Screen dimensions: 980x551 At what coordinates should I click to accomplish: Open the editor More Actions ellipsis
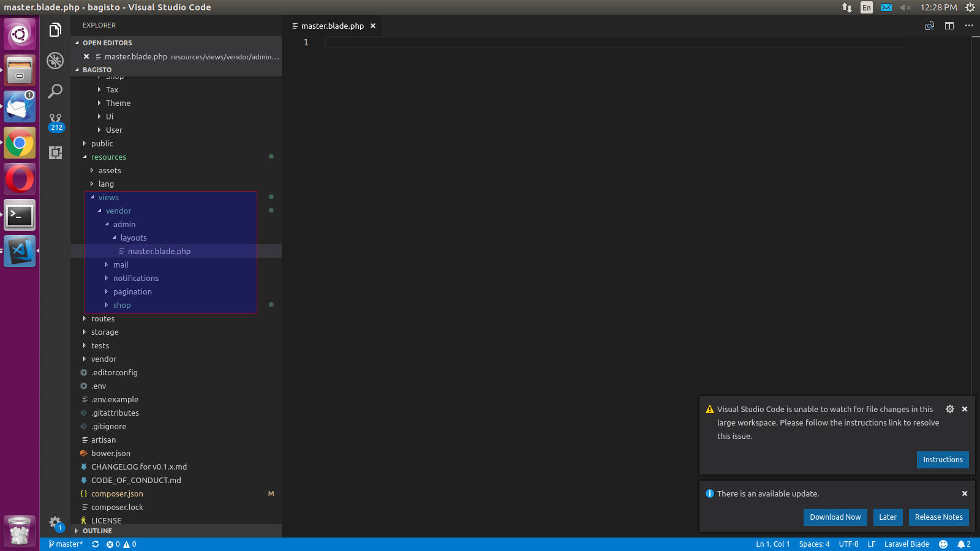point(969,26)
